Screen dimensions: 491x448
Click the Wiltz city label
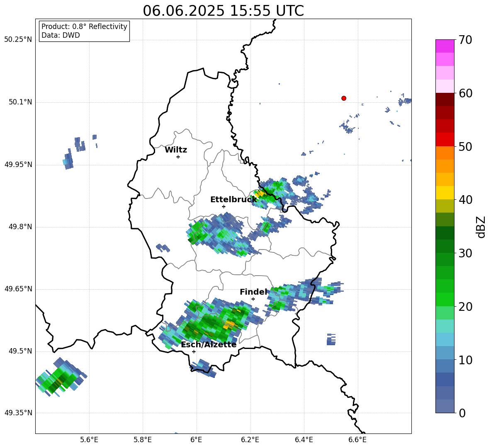click(176, 150)
